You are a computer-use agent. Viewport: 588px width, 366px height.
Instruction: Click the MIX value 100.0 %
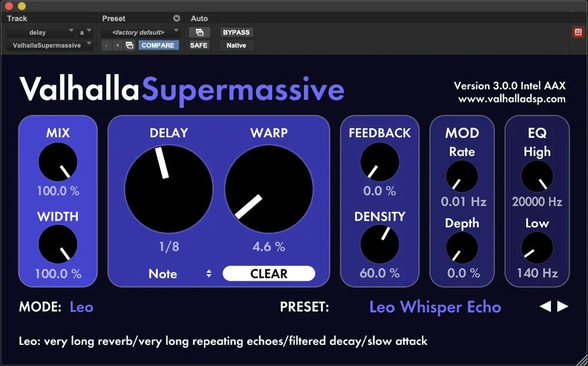[x=58, y=191]
